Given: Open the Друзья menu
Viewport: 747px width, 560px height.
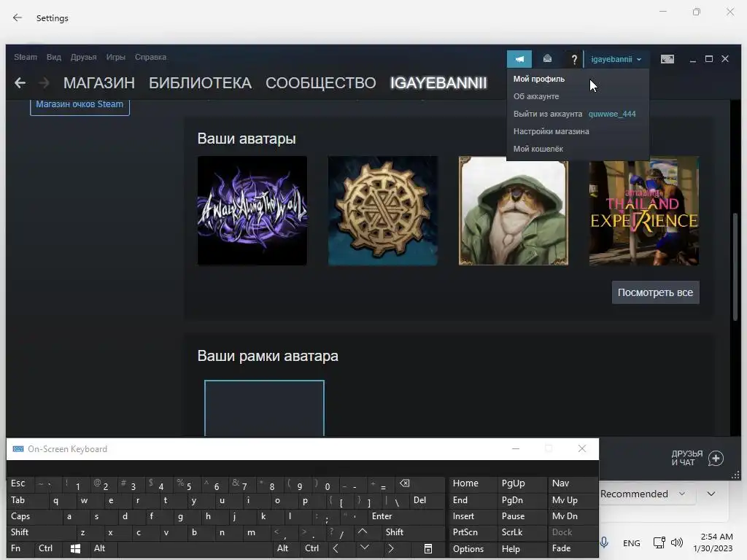Looking at the screenshot, I should [83, 57].
